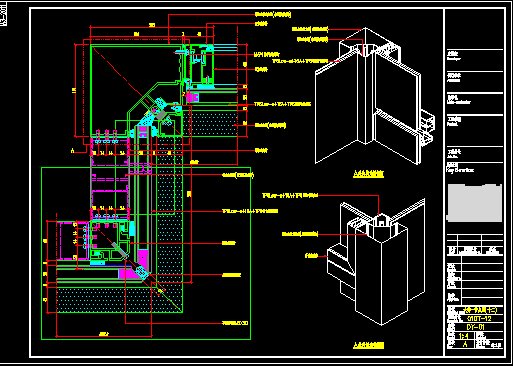Select the yellow underlined caption under upper isometric
This screenshot has height=366, width=513.
click(x=368, y=174)
